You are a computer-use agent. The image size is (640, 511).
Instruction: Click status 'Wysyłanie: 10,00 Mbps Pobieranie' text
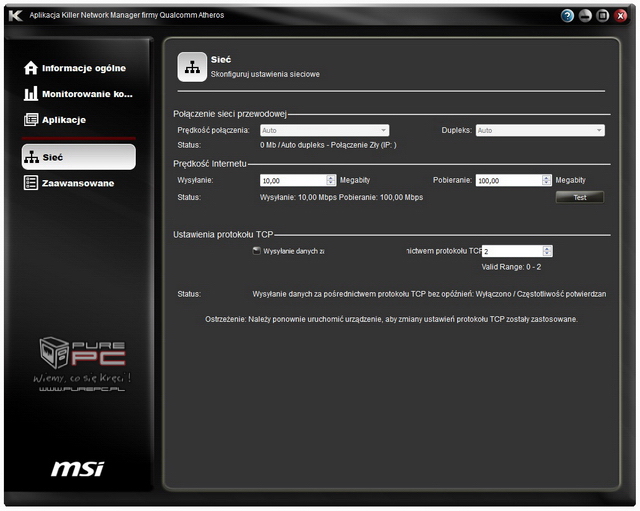click(341, 197)
